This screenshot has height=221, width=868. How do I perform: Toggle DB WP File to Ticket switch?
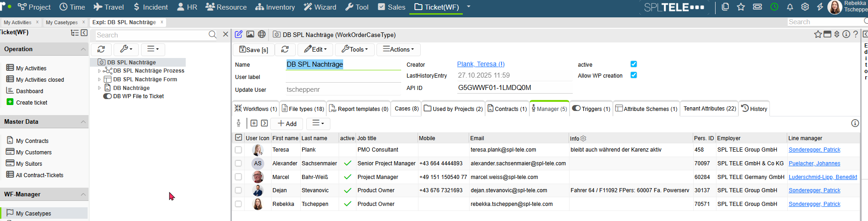(x=107, y=96)
